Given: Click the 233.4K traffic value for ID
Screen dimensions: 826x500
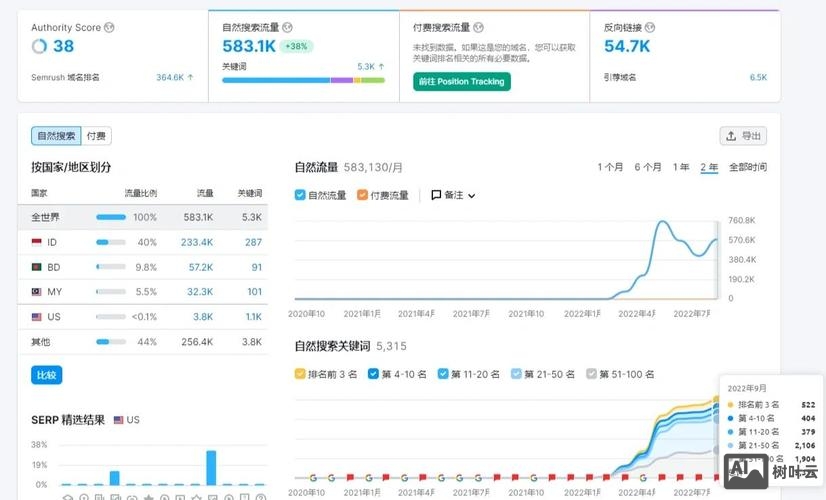Looking at the screenshot, I should pyautogui.click(x=197, y=242).
